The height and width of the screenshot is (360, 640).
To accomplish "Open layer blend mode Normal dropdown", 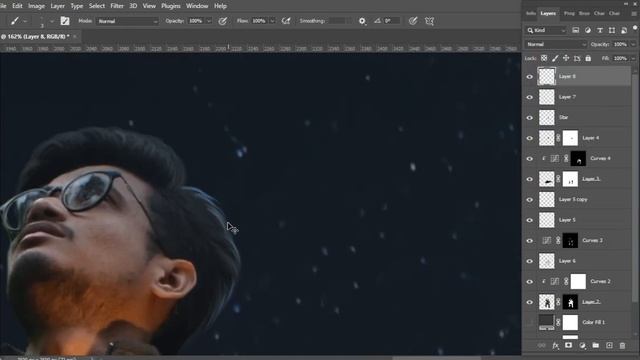I will click(556, 44).
